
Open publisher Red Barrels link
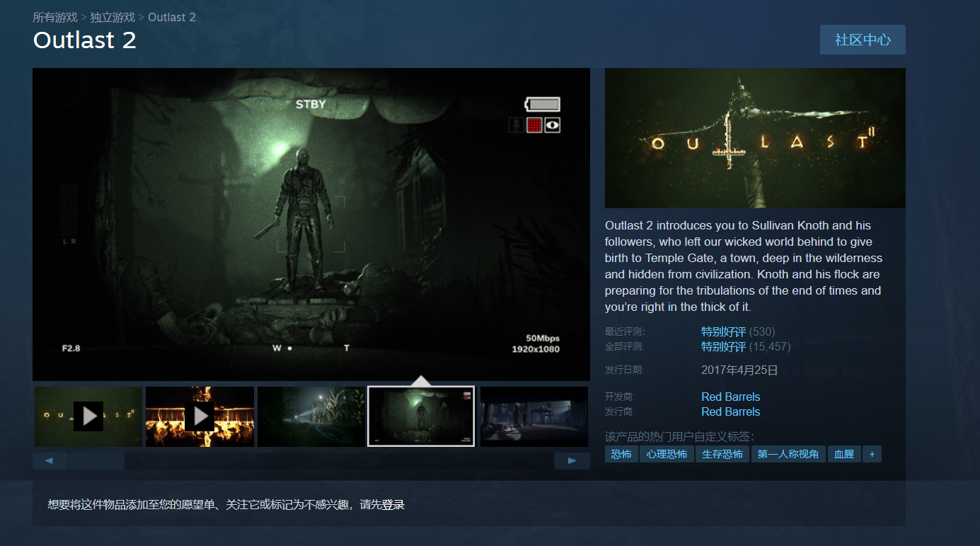click(730, 411)
